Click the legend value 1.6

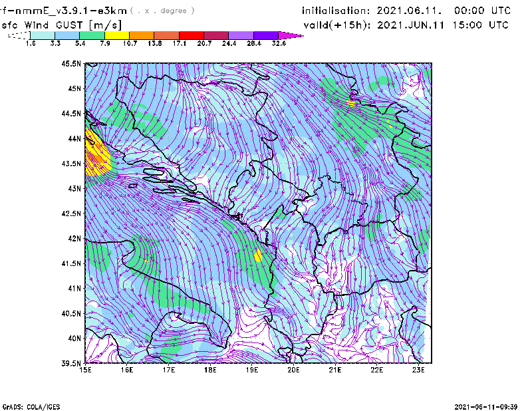tap(31, 43)
